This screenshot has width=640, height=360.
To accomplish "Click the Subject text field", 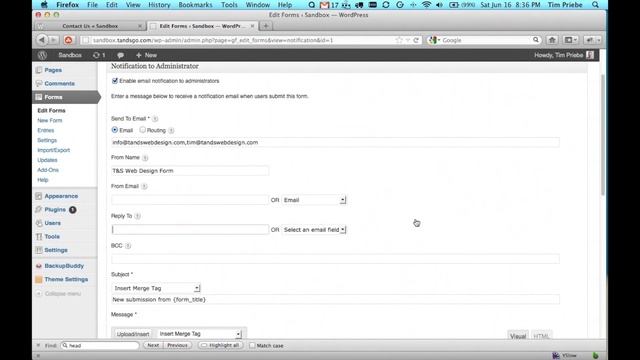I will [335, 300].
